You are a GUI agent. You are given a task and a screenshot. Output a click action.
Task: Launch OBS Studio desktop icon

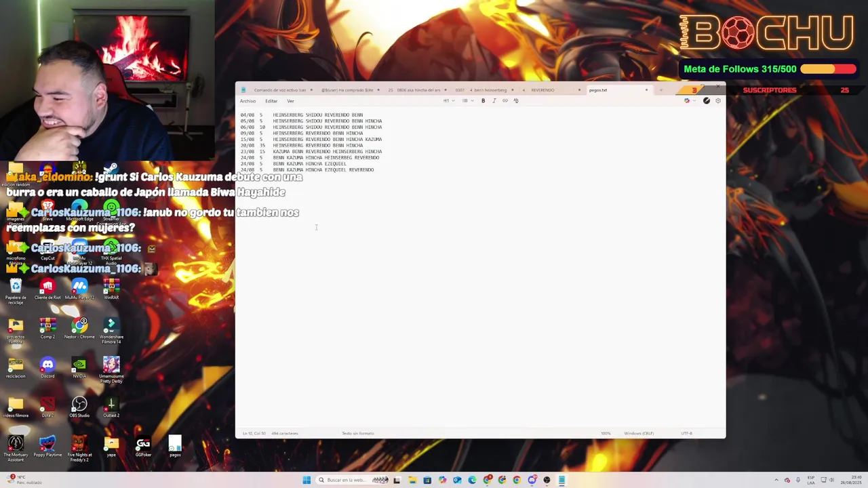(x=79, y=407)
